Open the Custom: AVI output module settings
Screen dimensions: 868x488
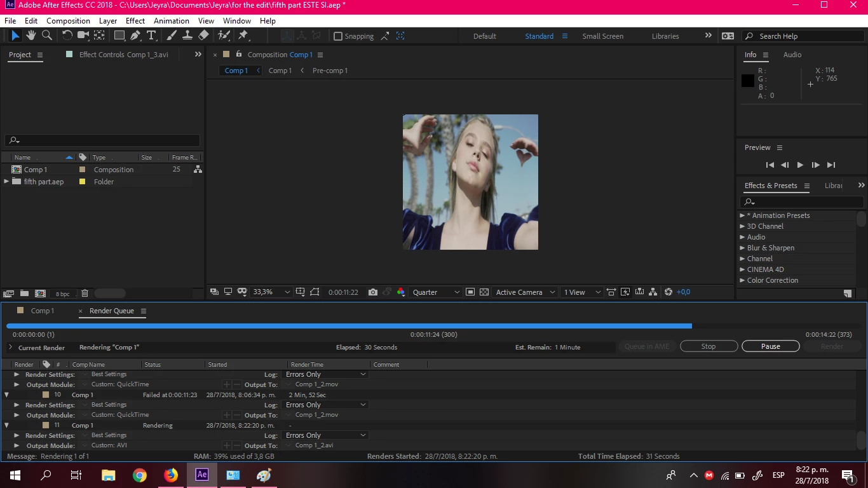click(109, 445)
